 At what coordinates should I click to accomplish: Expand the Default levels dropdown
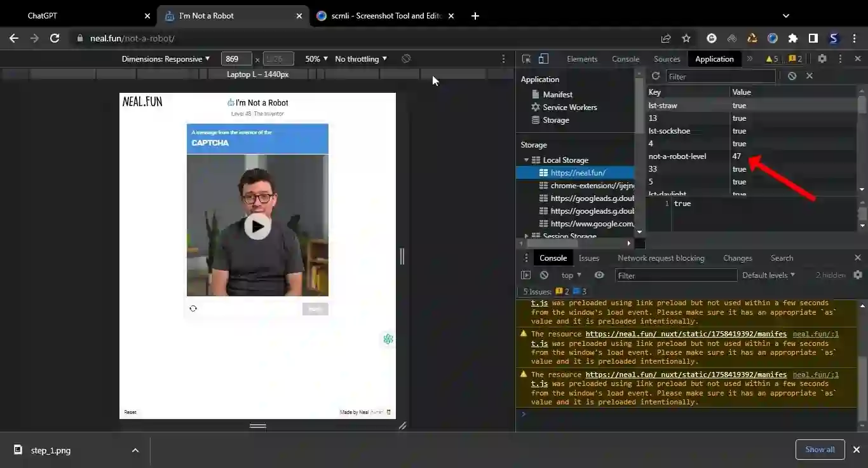[768, 275]
